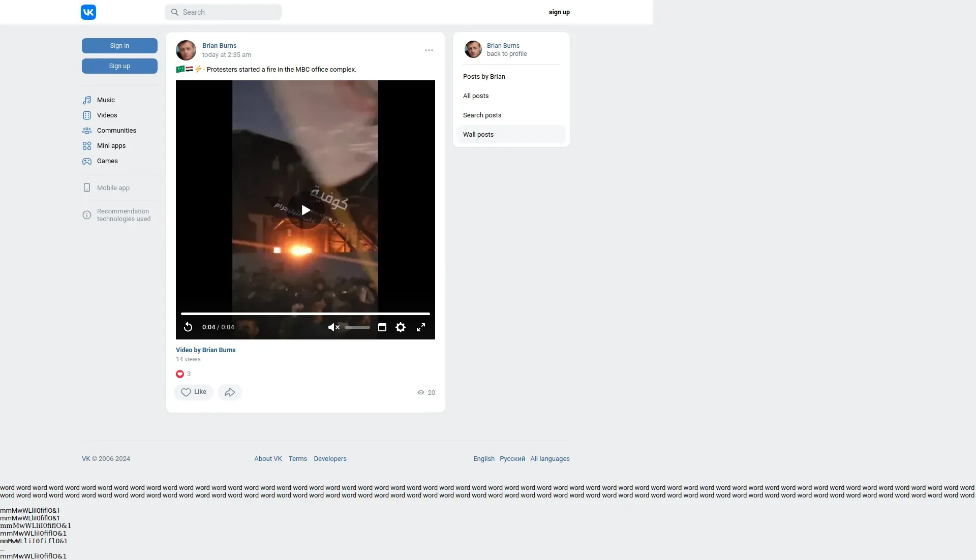The height and width of the screenshot is (560, 976).
Task: Open Music in left sidebar
Action: click(x=106, y=100)
